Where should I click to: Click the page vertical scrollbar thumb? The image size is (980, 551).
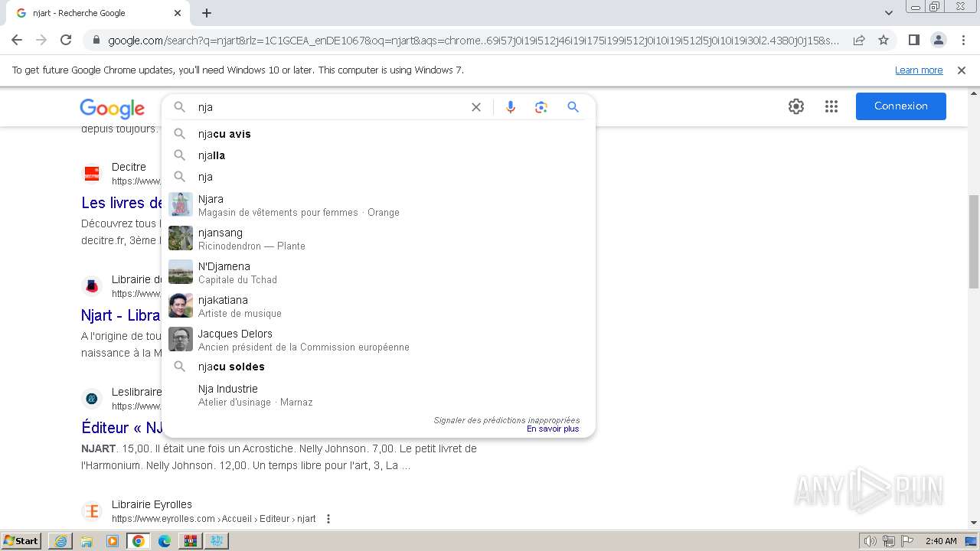pos(974,242)
